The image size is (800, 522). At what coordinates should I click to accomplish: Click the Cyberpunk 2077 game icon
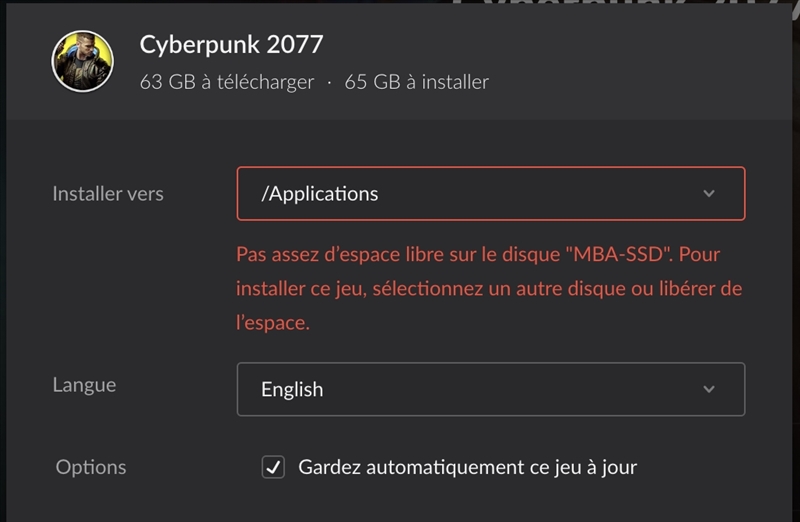click(82, 60)
